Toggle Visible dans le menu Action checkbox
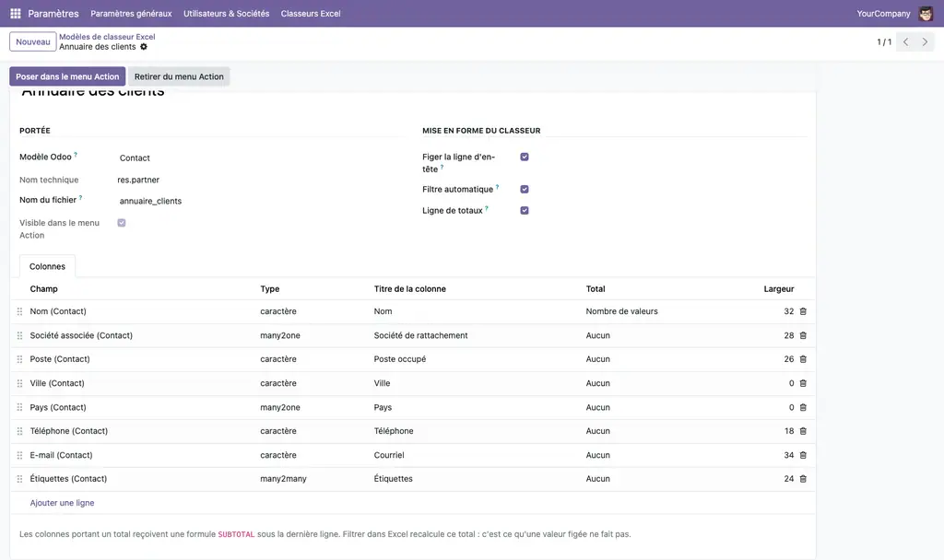Viewport: 944px width, 560px height. click(122, 223)
